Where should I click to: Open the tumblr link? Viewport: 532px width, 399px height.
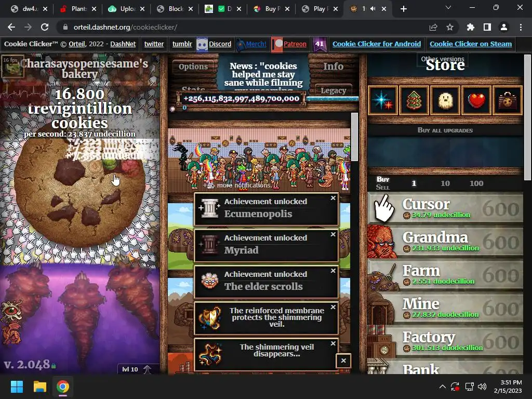point(182,44)
